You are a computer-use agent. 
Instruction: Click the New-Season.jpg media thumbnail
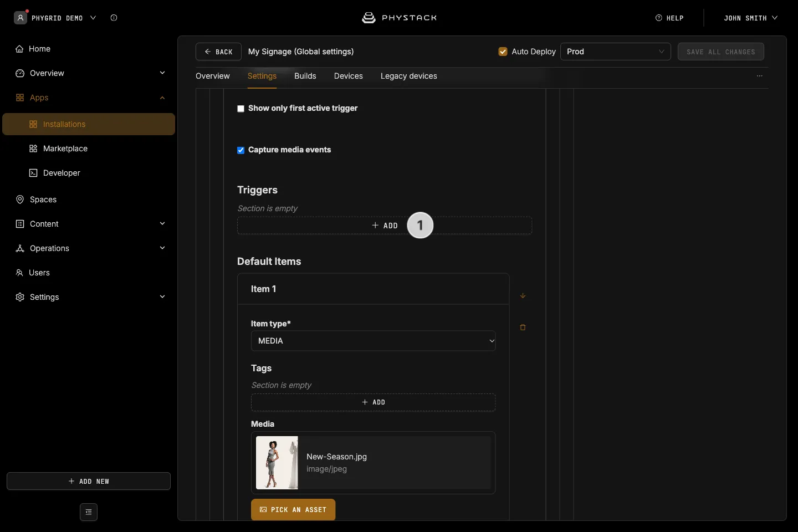coord(277,463)
